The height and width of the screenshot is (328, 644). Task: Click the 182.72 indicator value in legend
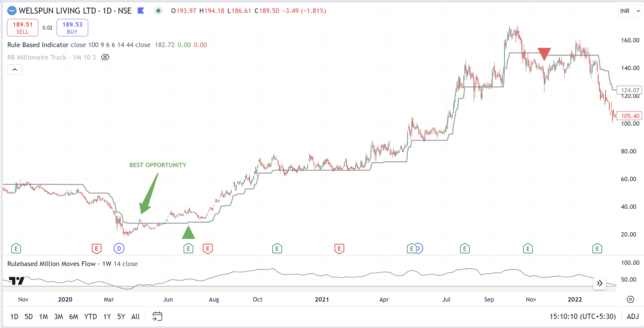point(165,45)
